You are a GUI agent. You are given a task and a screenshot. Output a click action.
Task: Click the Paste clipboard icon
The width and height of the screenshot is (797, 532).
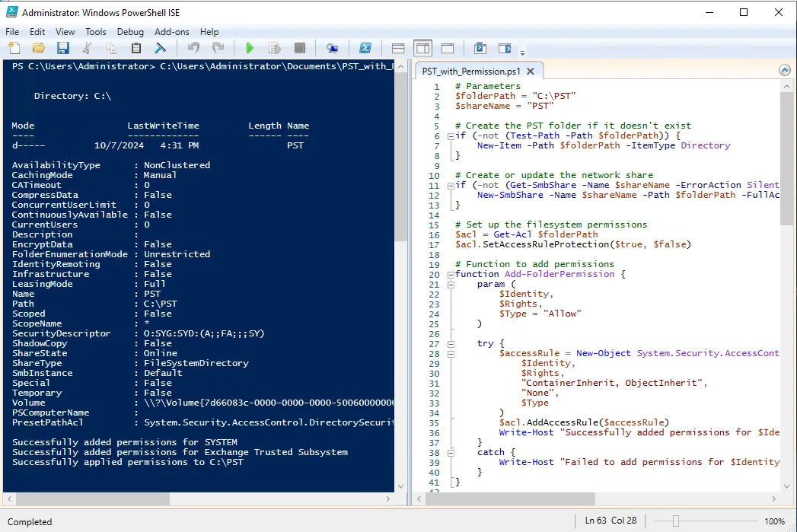pyautogui.click(x=135, y=48)
